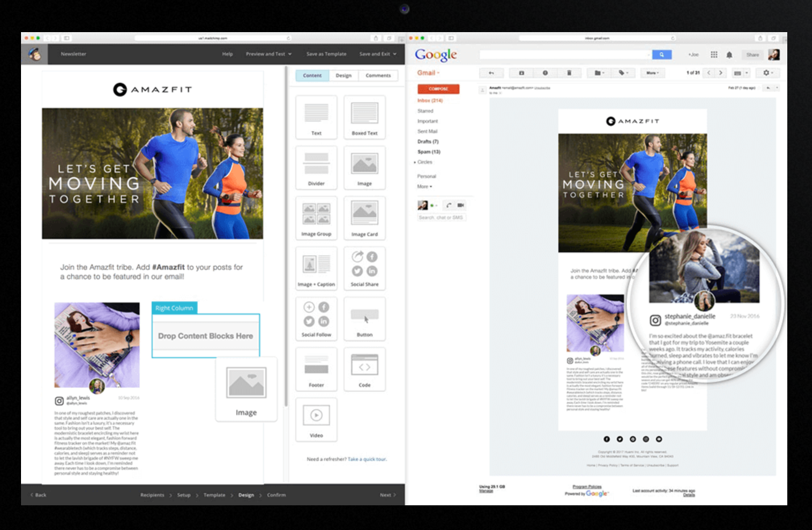Archive the open Gmail message
The height and width of the screenshot is (530, 812).
pyautogui.click(x=522, y=73)
